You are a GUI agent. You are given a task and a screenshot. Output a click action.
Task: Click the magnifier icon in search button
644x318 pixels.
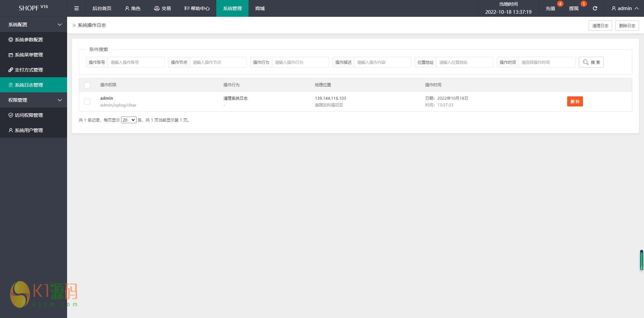[586, 62]
